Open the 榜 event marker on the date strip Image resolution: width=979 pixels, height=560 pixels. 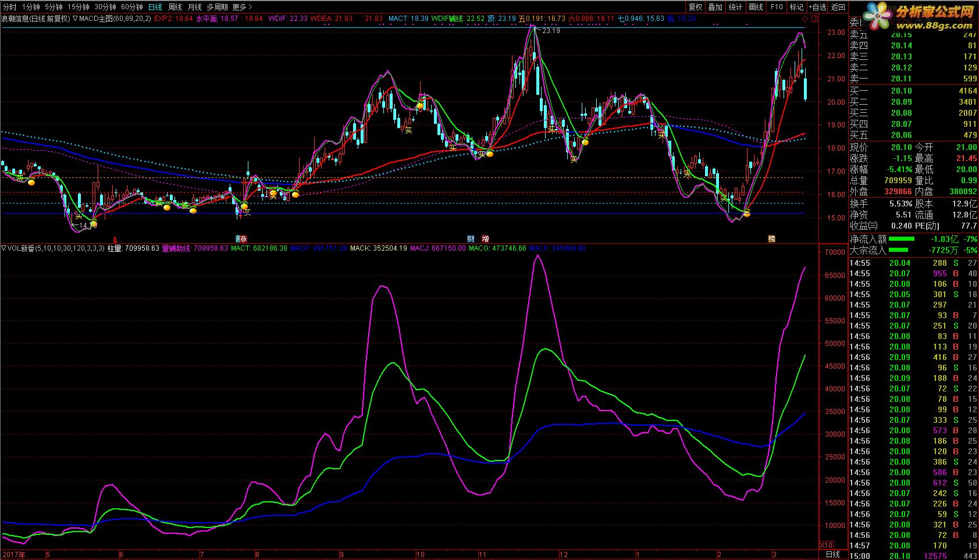(x=771, y=239)
